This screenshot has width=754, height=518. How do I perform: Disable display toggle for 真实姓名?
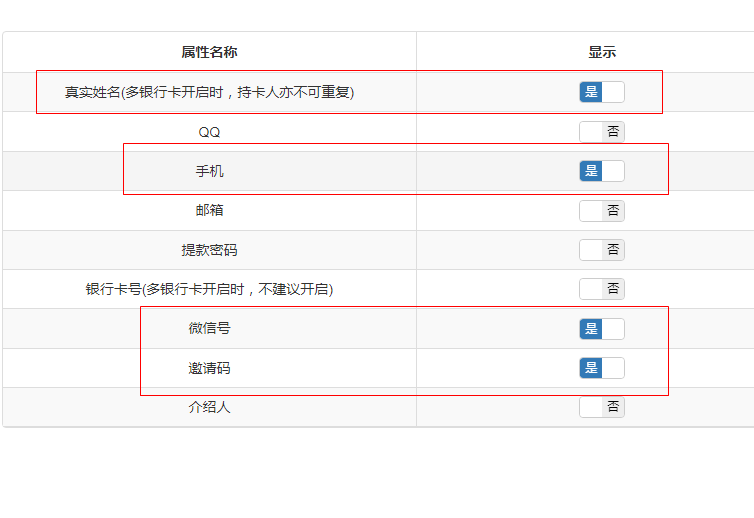coord(601,92)
